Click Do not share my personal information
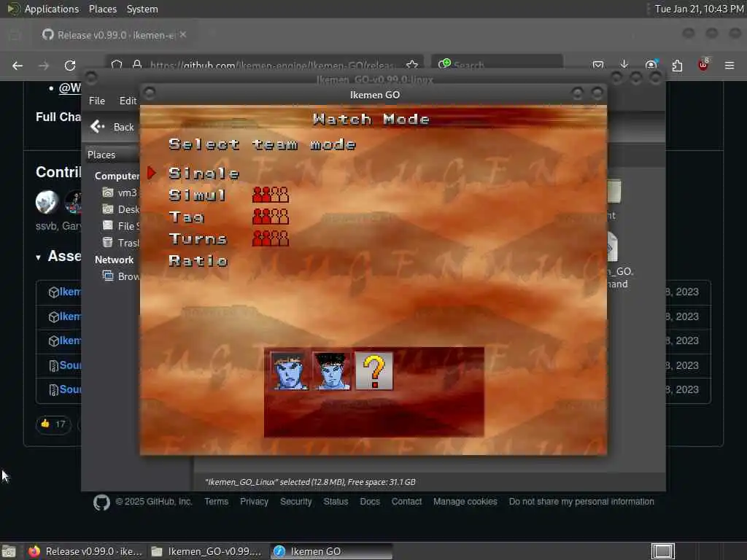This screenshot has height=560, width=747. [581, 502]
